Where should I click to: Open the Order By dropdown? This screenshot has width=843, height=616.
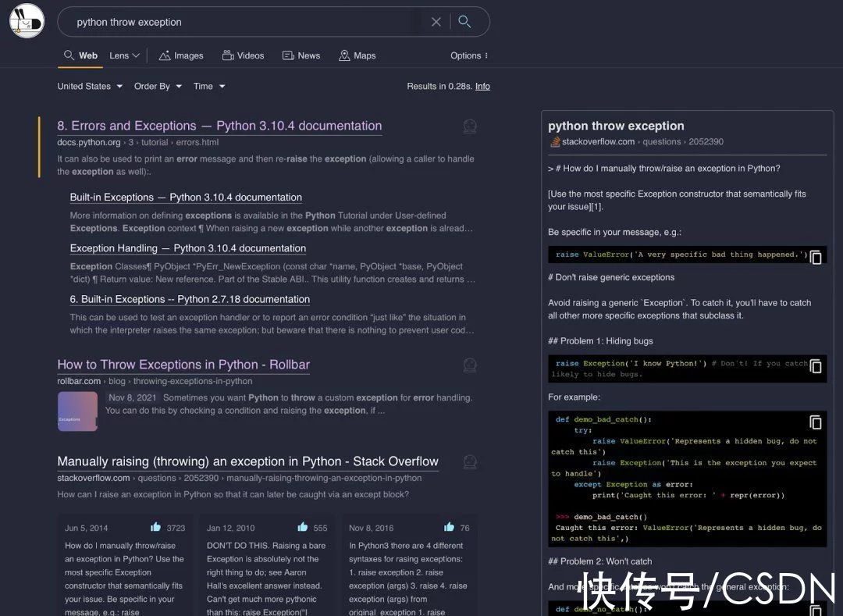158,86
